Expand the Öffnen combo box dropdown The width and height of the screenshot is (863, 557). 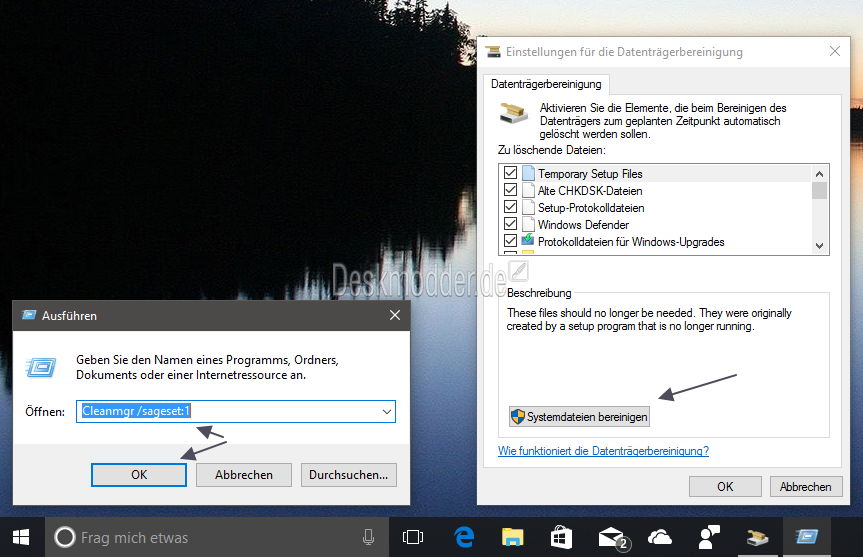(x=386, y=412)
